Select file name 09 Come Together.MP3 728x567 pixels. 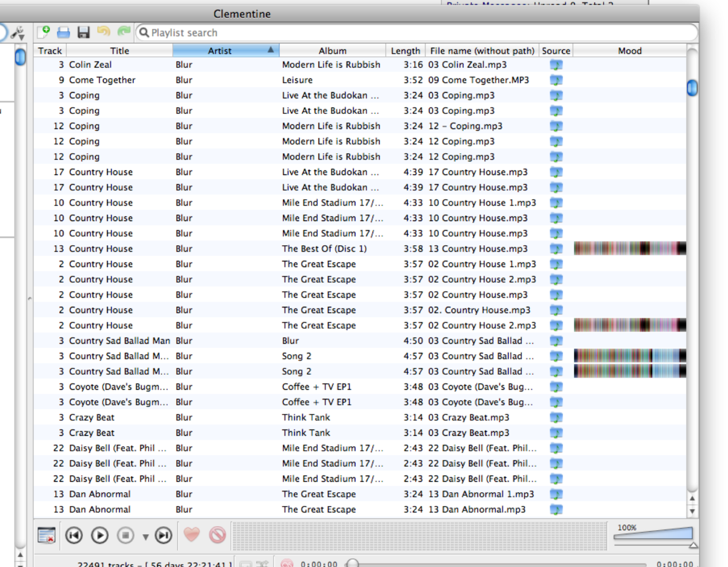point(479,80)
